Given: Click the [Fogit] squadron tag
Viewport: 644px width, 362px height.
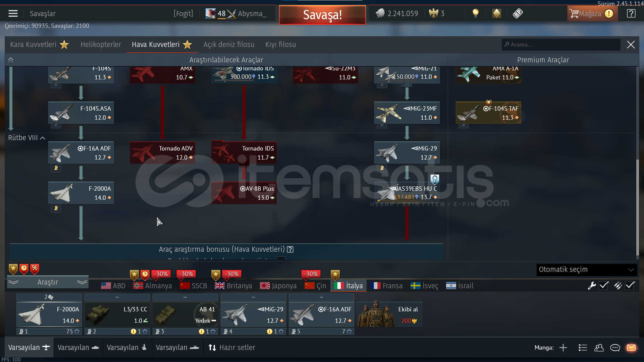Looking at the screenshot, I should (183, 13).
